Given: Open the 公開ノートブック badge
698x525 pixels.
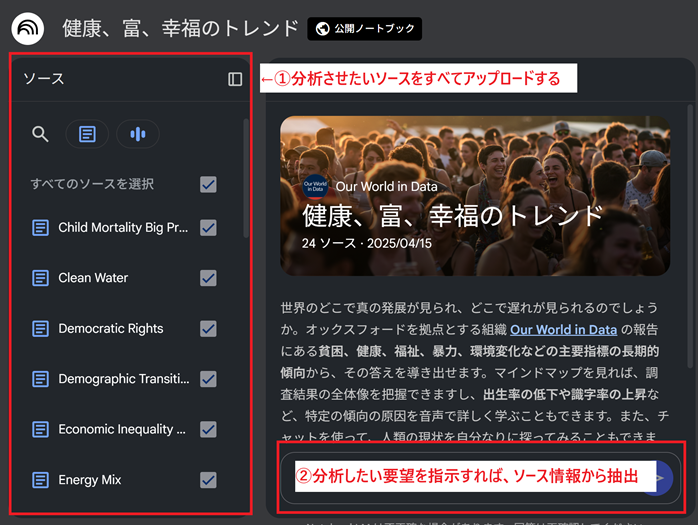Looking at the screenshot, I should pos(365,29).
